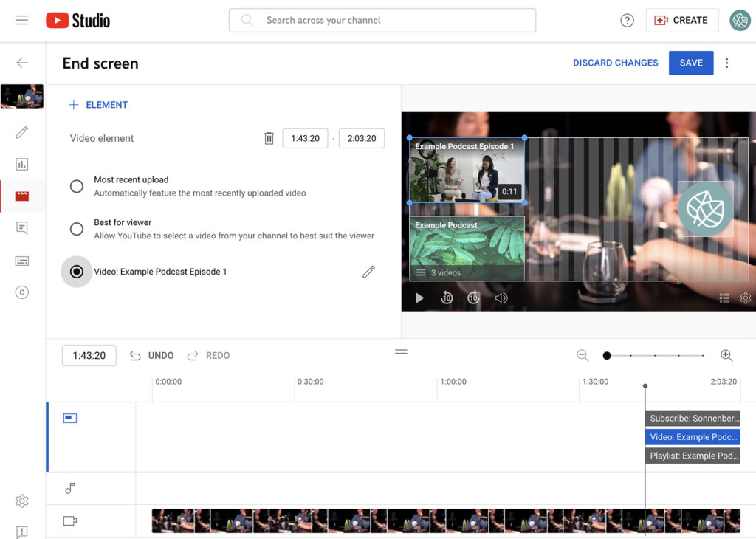Screen dimensions: 756x539
Task: Select Video: Example Podcast Episode 1 option
Action: 77,272
